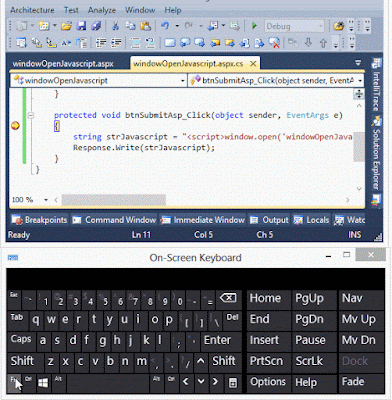Click the Add New Item icon
The image size is (392, 400).
[x=44, y=26]
